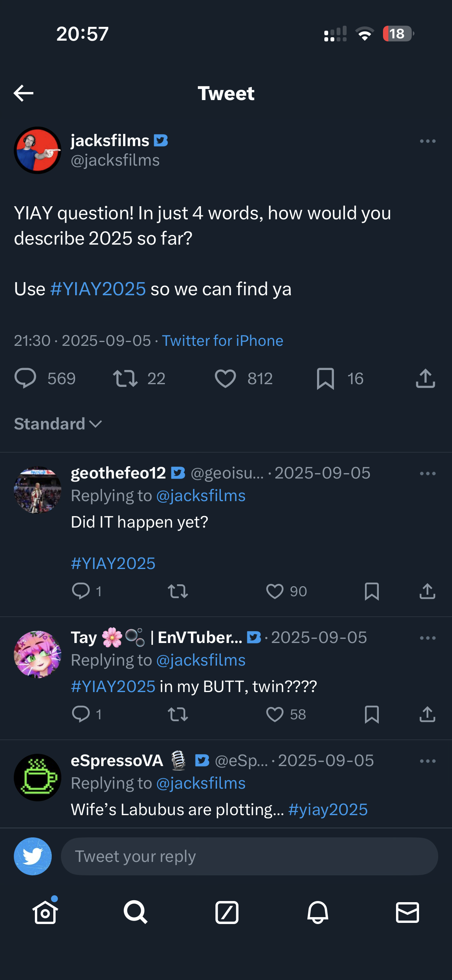The image size is (452, 980).
Task: Go to the Home tab
Action: [45, 912]
